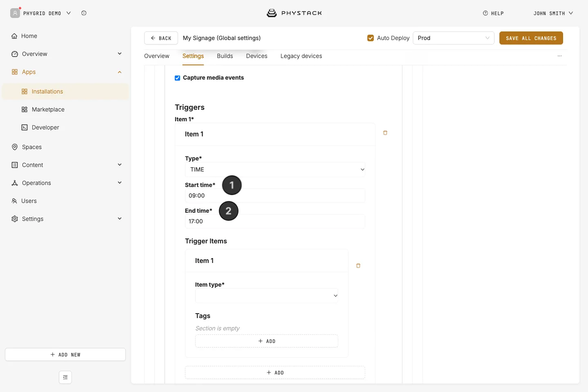588x392 pixels.
Task: Expand the Content menu chevron
Action: pyautogui.click(x=120, y=165)
